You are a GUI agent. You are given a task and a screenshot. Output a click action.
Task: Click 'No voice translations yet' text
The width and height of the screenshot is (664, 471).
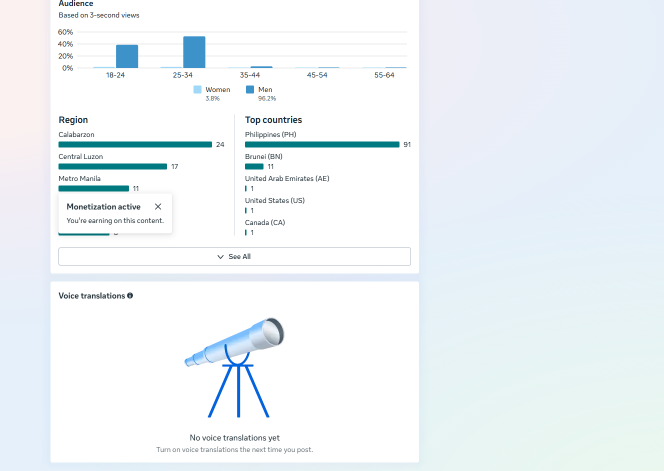click(234, 438)
